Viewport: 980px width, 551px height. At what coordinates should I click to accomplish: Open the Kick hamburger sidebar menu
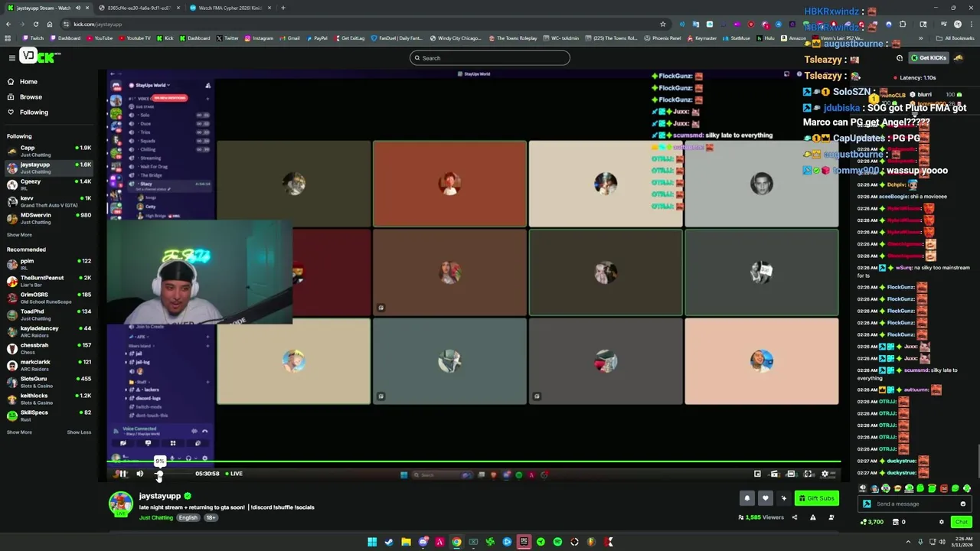[12, 57]
